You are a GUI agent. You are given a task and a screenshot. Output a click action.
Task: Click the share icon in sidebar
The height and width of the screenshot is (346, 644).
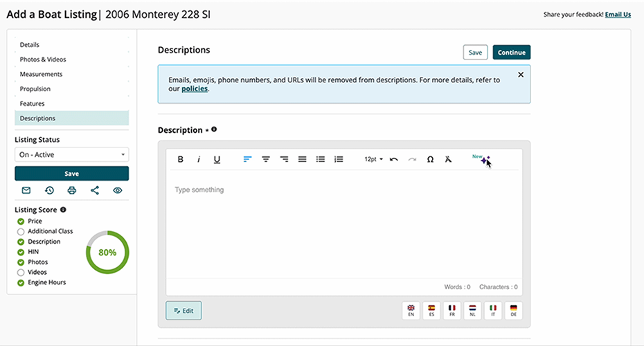pyautogui.click(x=95, y=190)
